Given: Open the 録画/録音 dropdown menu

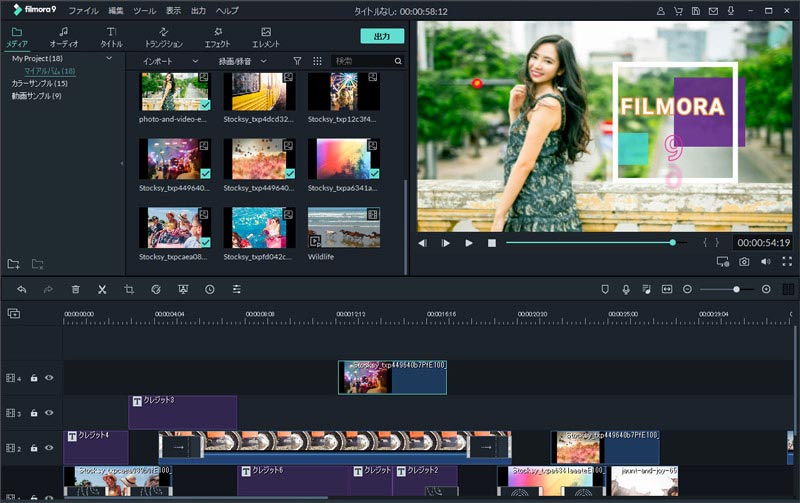Looking at the screenshot, I should (x=243, y=61).
